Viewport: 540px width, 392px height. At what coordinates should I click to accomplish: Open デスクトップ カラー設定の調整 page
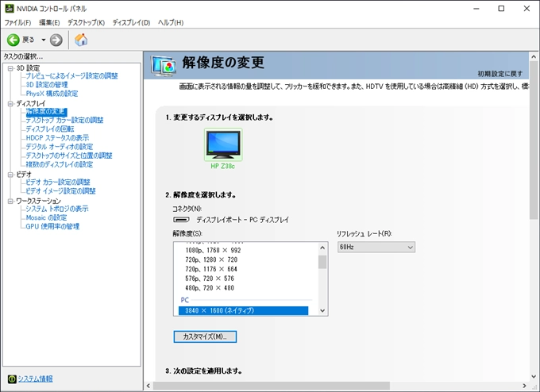(x=64, y=120)
